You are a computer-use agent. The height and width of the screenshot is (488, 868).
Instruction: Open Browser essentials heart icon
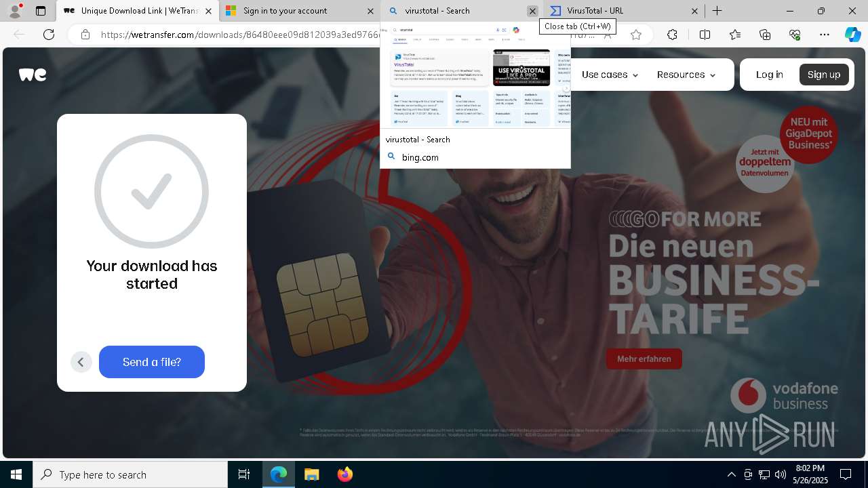[x=795, y=35]
